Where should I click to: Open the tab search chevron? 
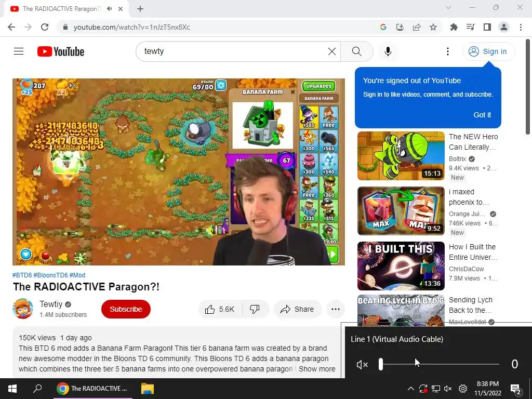pyautogui.click(x=448, y=7)
